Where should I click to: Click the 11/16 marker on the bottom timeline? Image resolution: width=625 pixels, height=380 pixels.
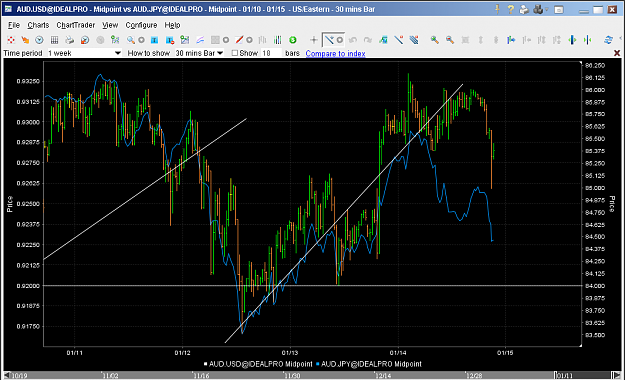(x=201, y=376)
